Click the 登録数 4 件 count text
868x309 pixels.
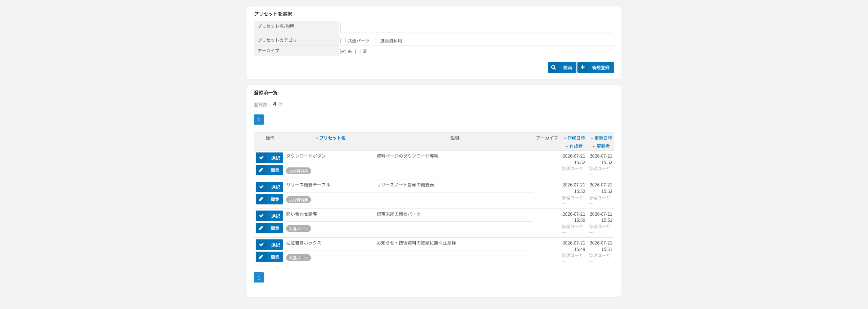(268, 104)
